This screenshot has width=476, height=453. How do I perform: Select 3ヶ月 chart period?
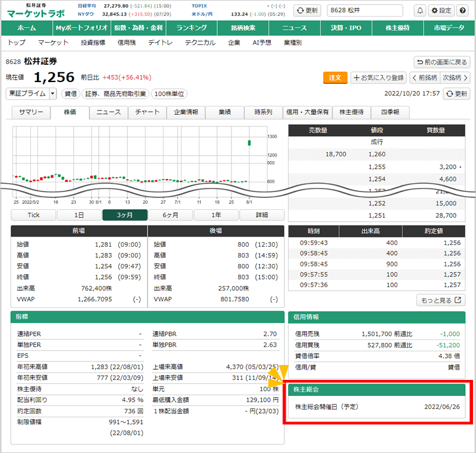[x=125, y=215]
